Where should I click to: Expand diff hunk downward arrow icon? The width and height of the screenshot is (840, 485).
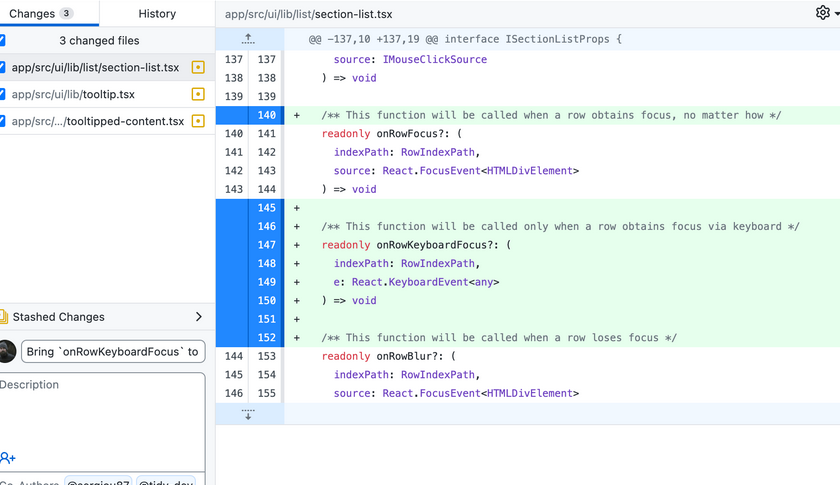(x=248, y=414)
